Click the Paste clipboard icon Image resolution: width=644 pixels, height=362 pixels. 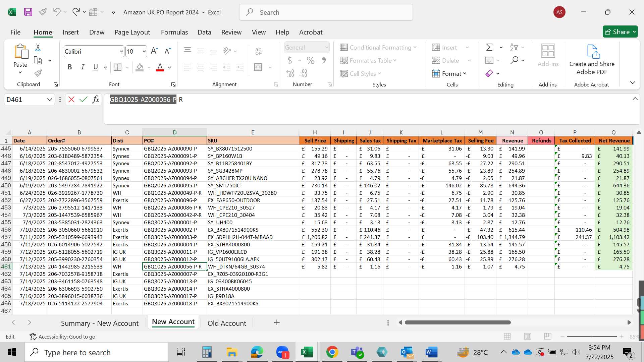click(x=21, y=52)
